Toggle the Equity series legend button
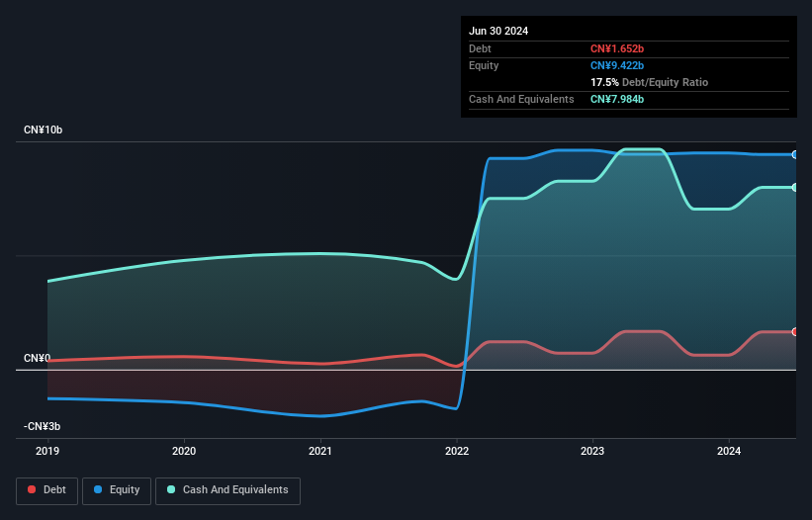812x520 pixels. (x=117, y=490)
